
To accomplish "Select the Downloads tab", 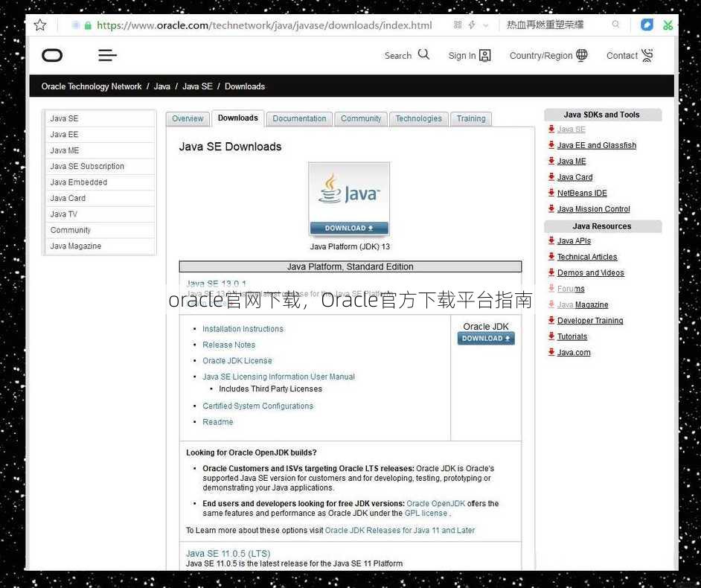I will [238, 118].
